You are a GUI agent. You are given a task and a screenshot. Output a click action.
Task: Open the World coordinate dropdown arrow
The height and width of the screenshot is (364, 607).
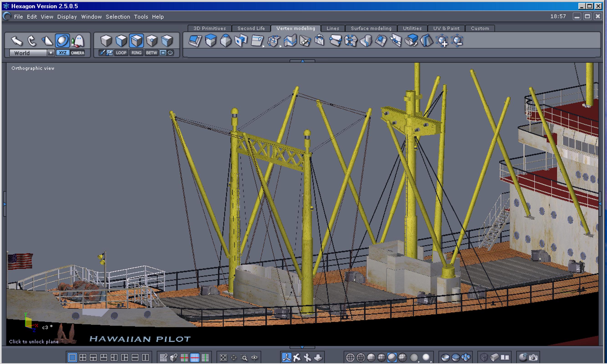tap(51, 53)
